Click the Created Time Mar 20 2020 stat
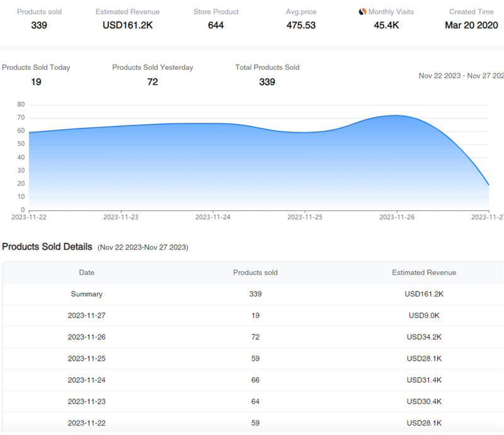The height and width of the screenshot is (435, 504). [471, 25]
